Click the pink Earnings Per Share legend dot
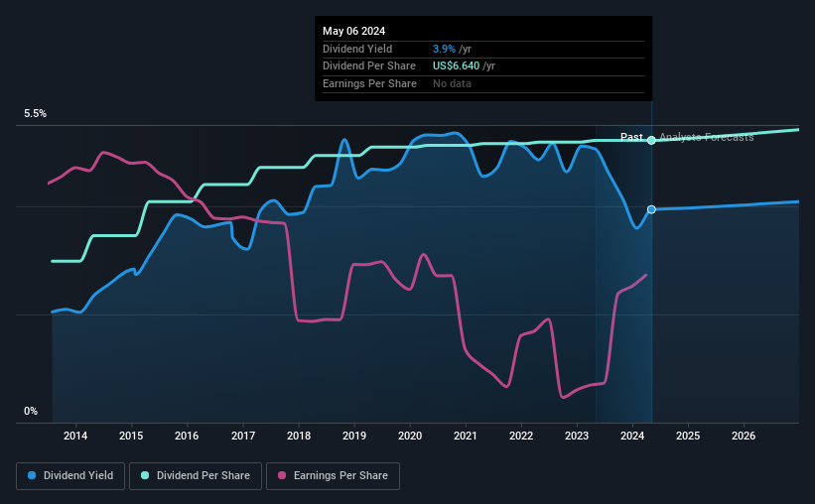Viewport: 815px width, 504px height. click(282, 475)
